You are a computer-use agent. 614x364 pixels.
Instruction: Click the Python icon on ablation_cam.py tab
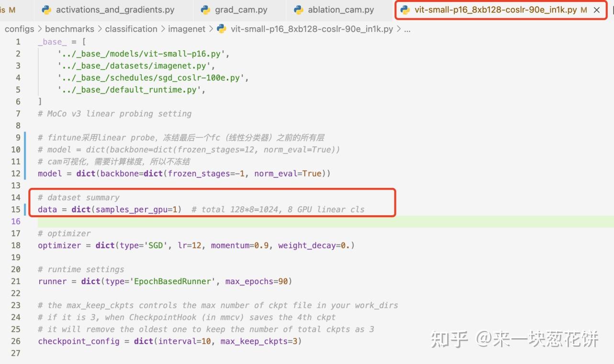[x=299, y=10]
